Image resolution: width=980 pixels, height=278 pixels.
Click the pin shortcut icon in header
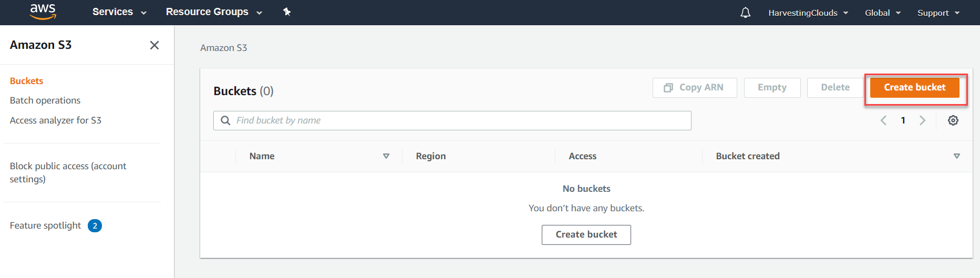287,12
